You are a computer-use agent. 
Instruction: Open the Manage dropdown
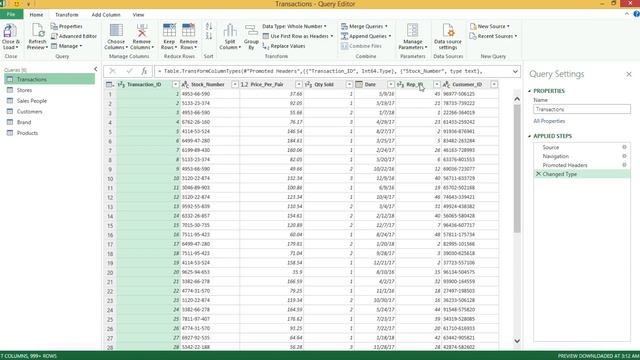[67, 46]
